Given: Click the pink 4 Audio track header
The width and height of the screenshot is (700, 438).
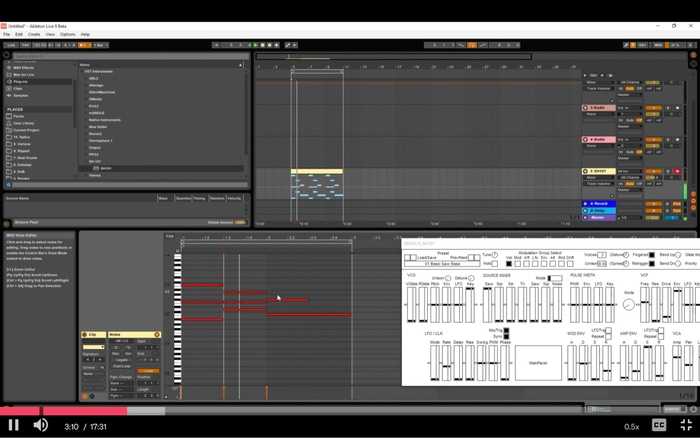Looking at the screenshot, I should (x=599, y=139).
